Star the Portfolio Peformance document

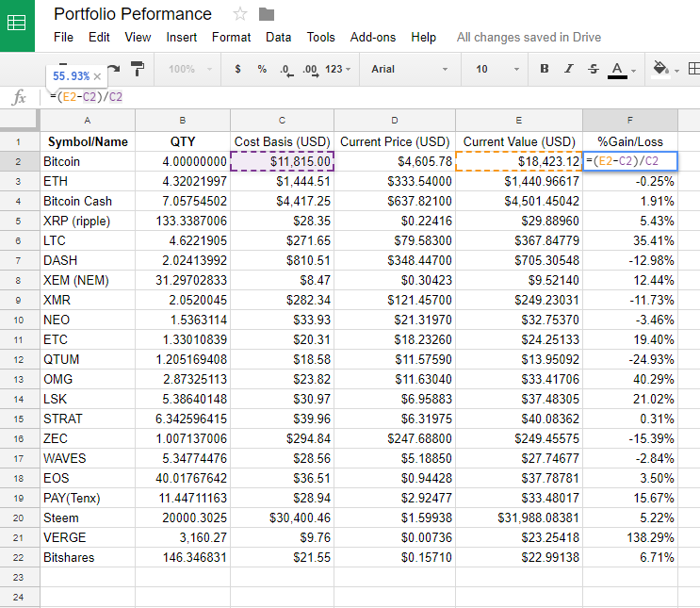pyautogui.click(x=239, y=14)
